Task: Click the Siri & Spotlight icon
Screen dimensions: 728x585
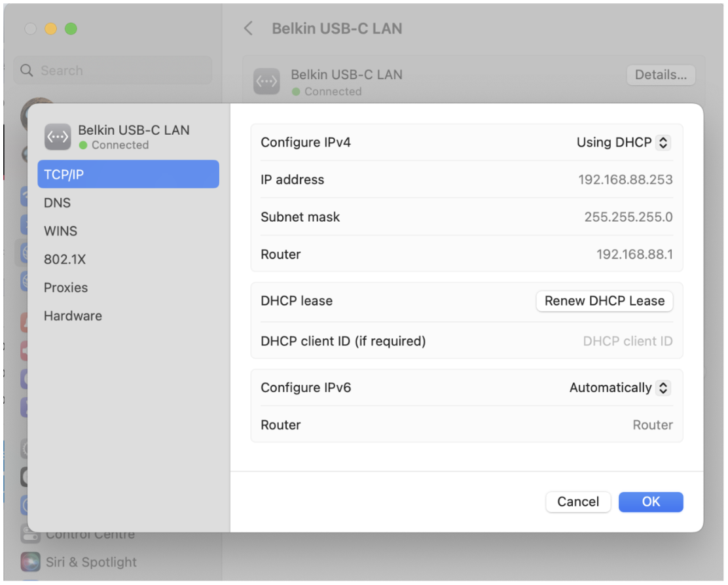Action: 30,562
